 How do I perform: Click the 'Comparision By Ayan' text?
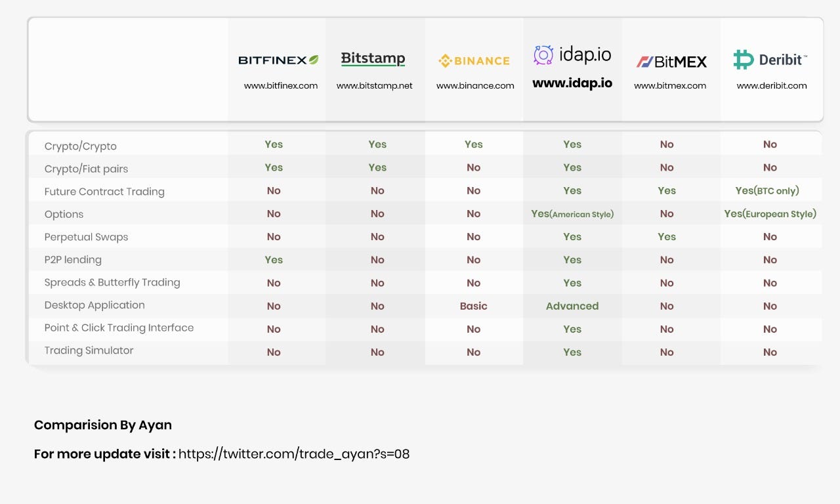(103, 425)
